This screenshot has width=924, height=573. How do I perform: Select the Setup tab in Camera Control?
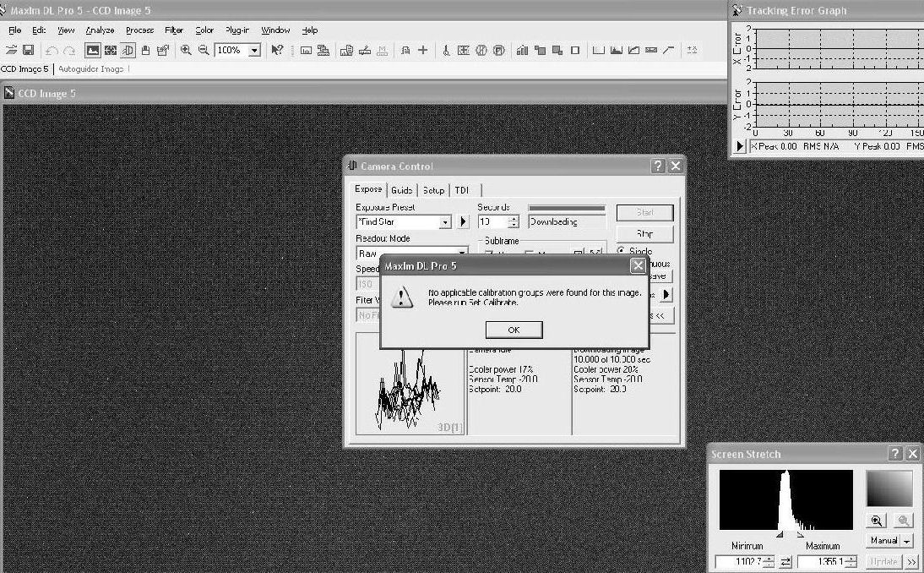(x=433, y=190)
